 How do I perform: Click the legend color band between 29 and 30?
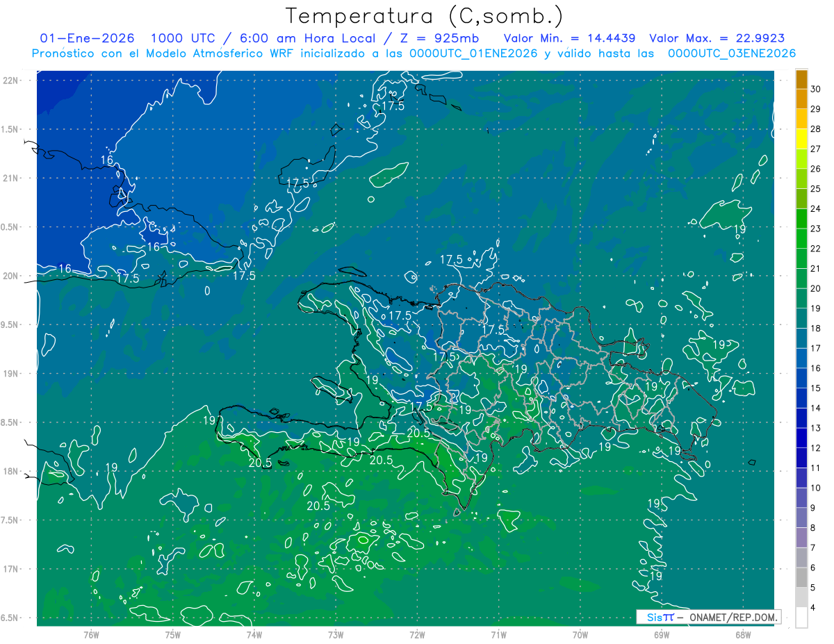click(801, 99)
